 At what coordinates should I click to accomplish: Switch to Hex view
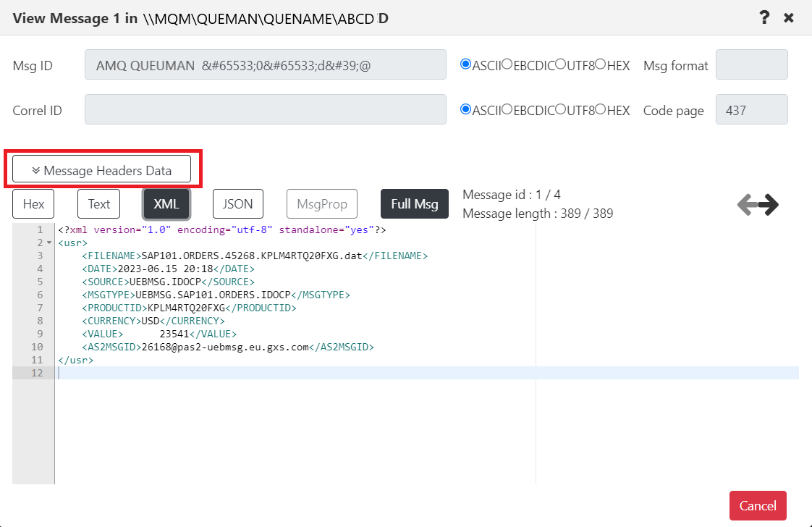tap(33, 203)
